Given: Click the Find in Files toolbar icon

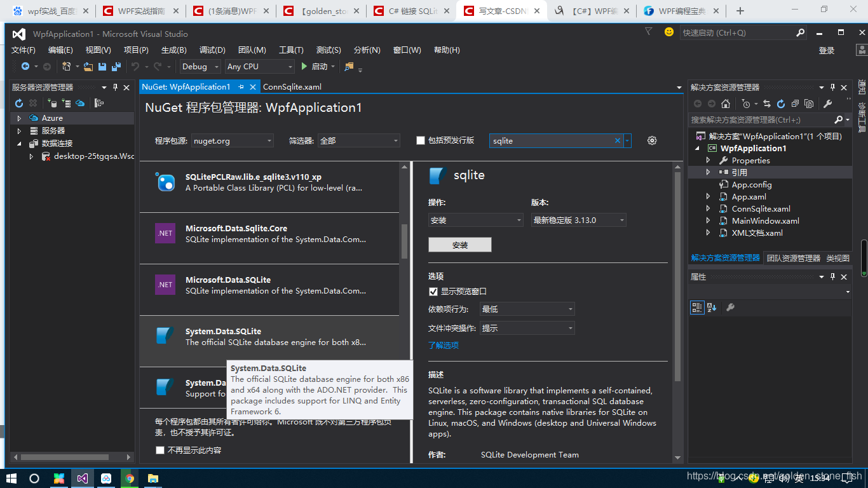Looking at the screenshot, I should [349, 66].
